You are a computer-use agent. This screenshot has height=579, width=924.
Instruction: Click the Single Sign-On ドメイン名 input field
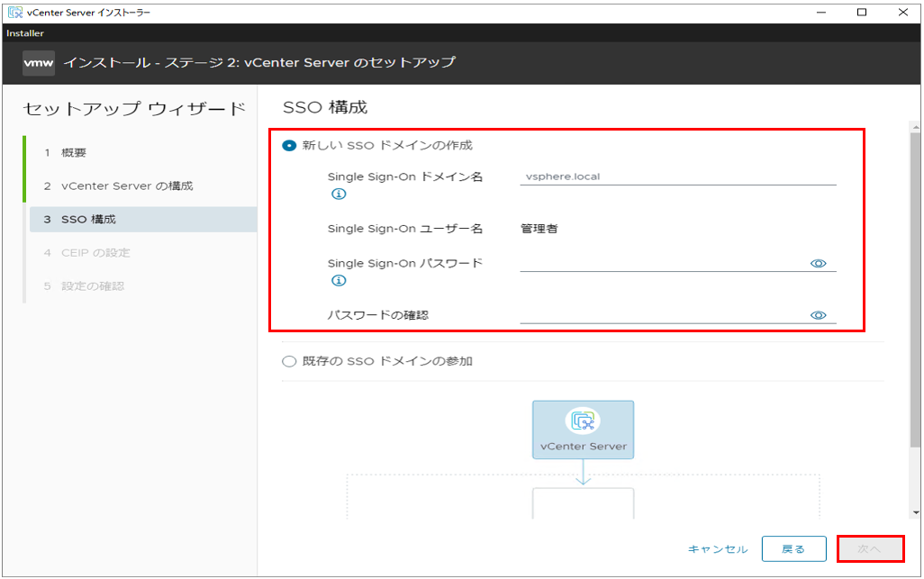tap(677, 176)
